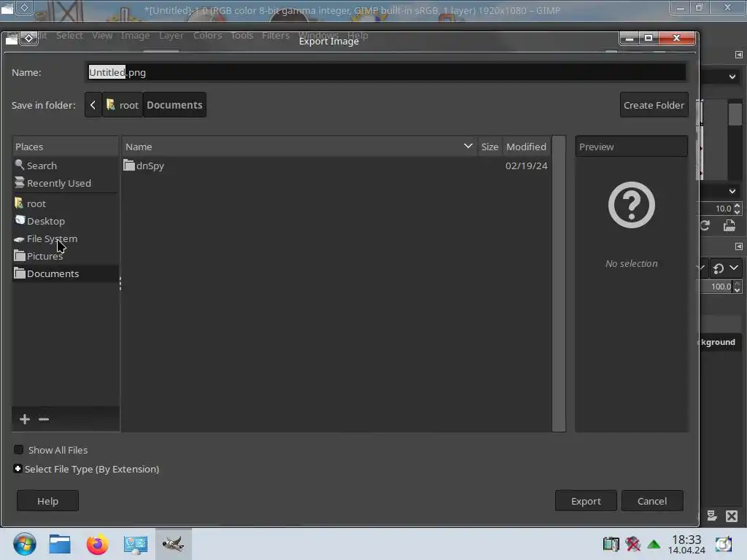Launch Firefox from the taskbar
The width and height of the screenshot is (747, 560).
coord(97,544)
